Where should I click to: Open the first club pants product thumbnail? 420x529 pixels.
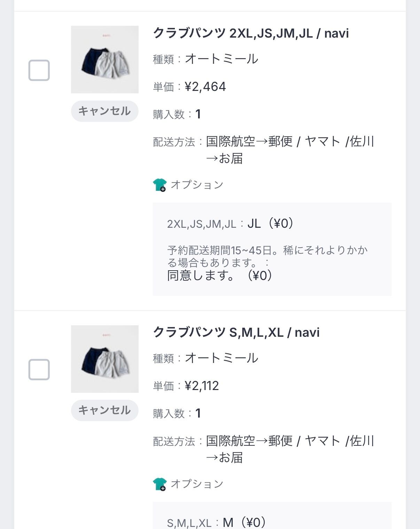(x=104, y=60)
